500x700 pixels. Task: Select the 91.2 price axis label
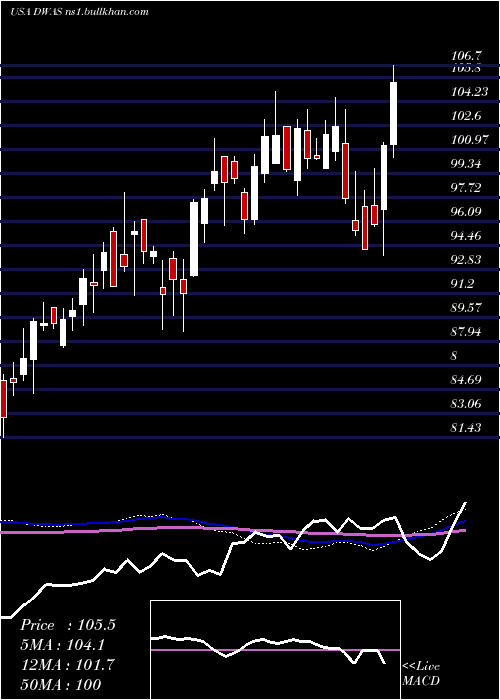463,284
